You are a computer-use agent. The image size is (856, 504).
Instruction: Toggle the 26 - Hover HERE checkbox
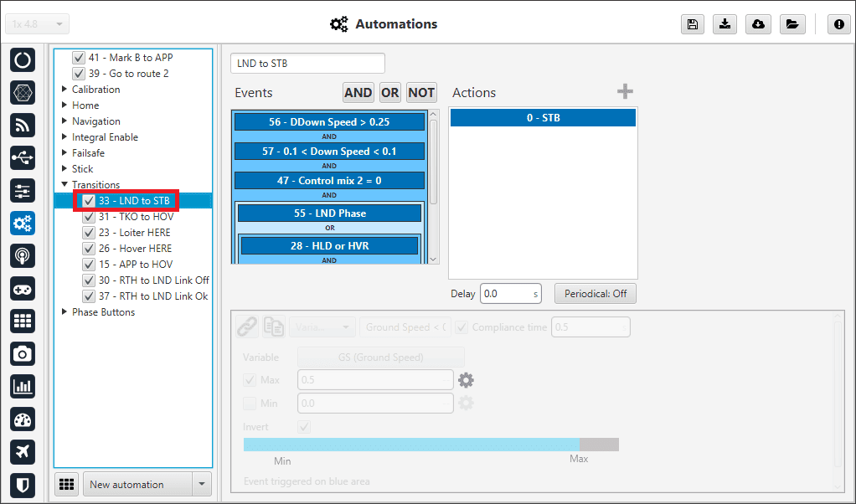[89, 249]
